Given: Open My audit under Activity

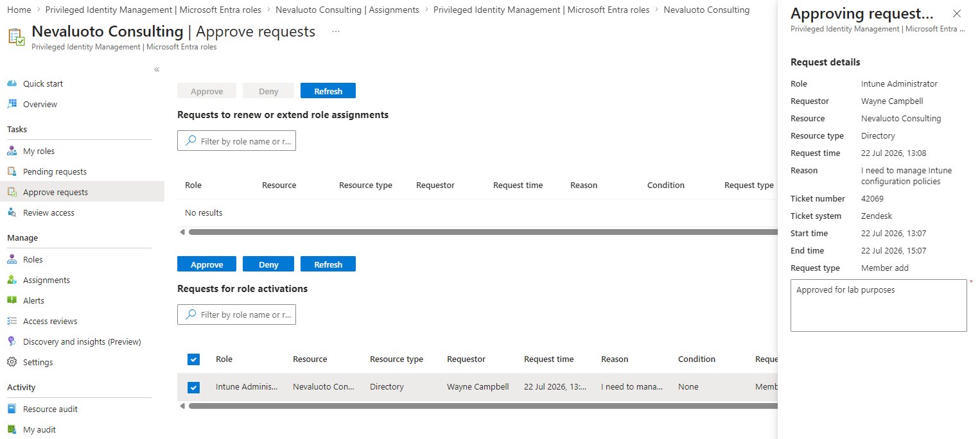Looking at the screenshot, I should pyautogui.click(x=39, y=429).
